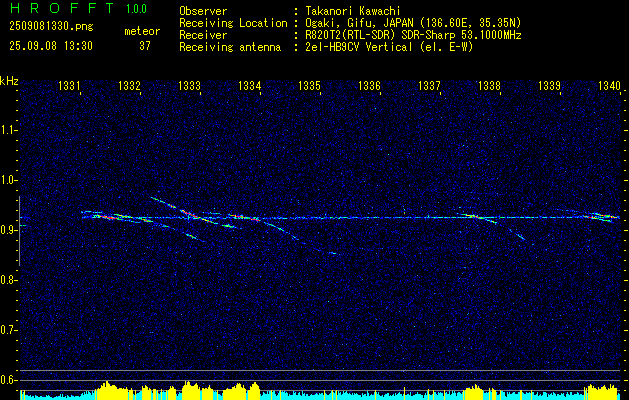Click the 0.7 frequency axis label
Viewport: 629px width, 400px height.
7,330
